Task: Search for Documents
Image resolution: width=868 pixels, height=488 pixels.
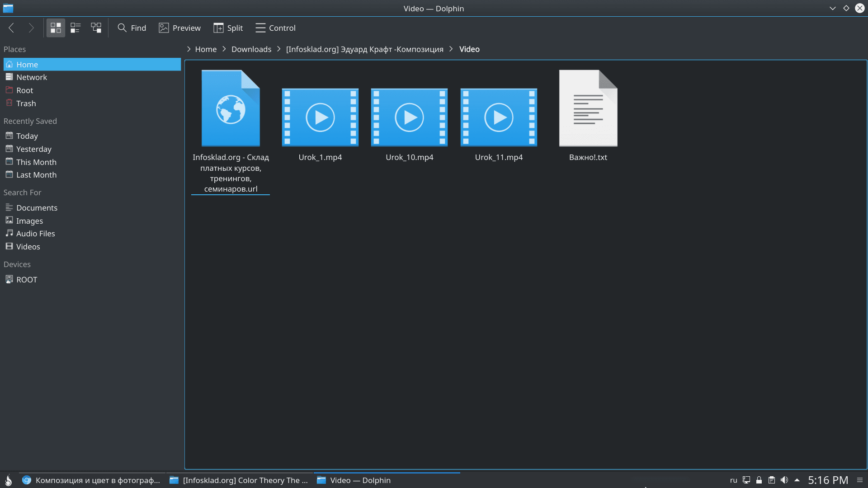Action: [92, 208]
